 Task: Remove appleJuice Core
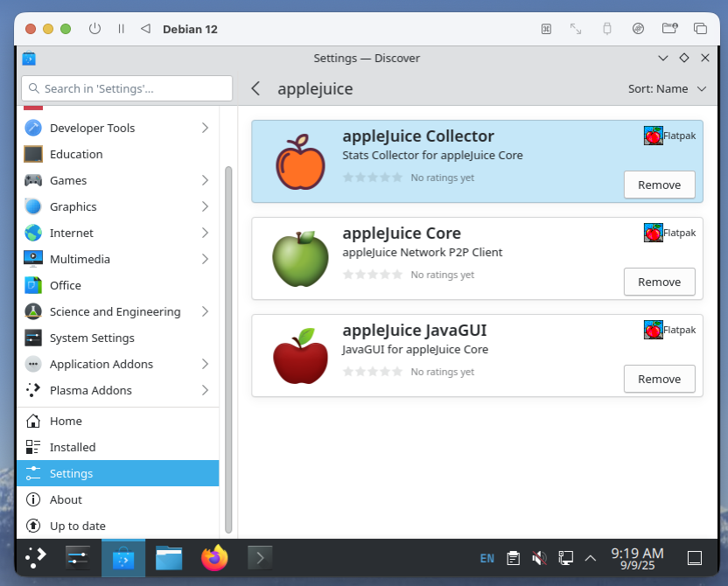[x=659, y=282]
